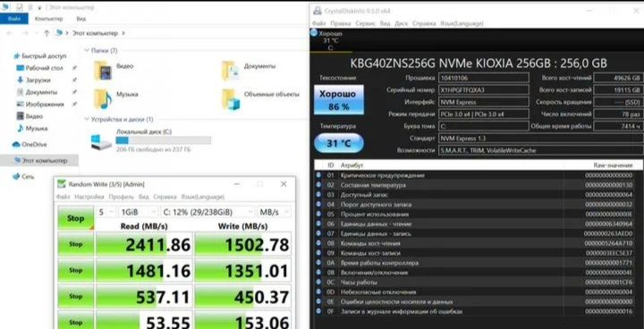Click the status circle for Небезопасные отключения
644x329 pixels.
[318, 292]
